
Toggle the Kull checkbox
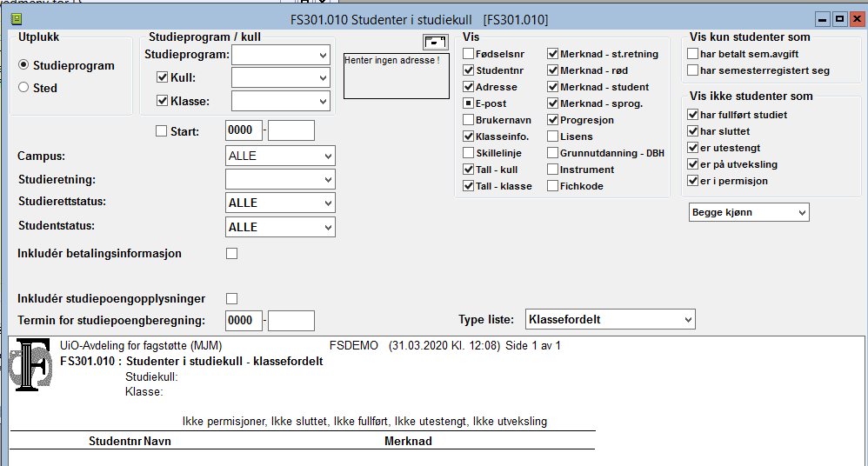(x=162, y=77)
